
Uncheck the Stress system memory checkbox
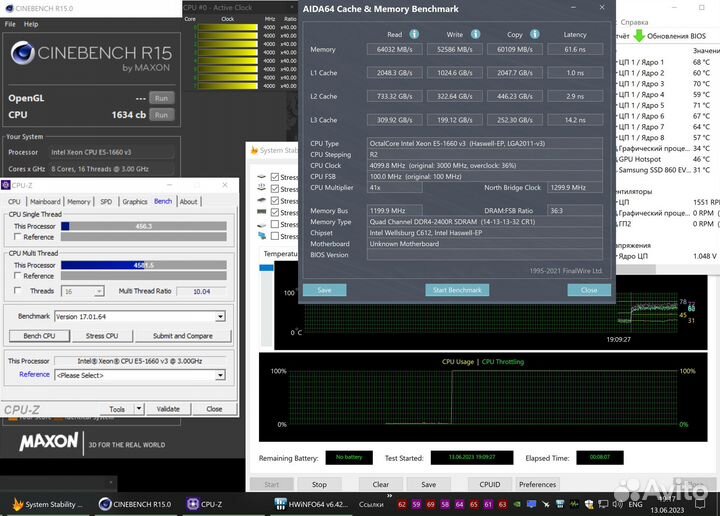tap(275, 212)
